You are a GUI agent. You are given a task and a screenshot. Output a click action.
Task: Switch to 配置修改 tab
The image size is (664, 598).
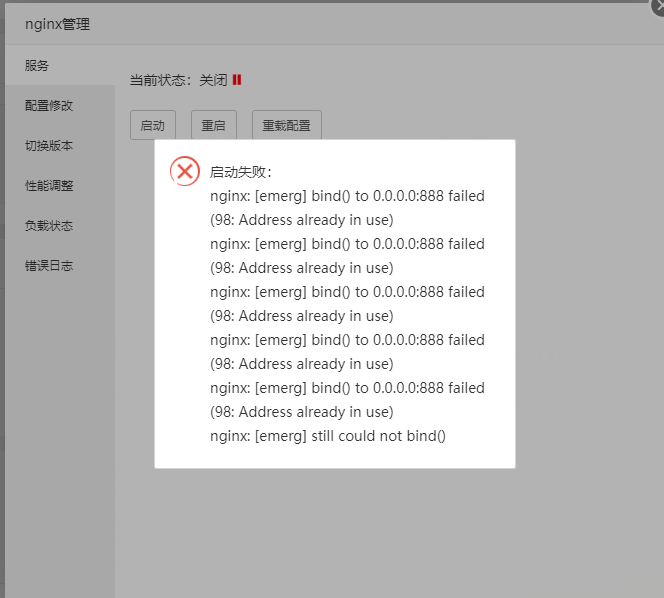point(60,105)
